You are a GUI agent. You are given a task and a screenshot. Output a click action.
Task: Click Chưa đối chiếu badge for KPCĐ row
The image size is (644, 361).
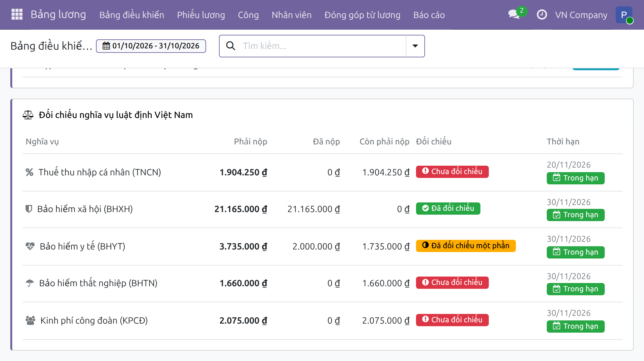[x=452, y=320]
